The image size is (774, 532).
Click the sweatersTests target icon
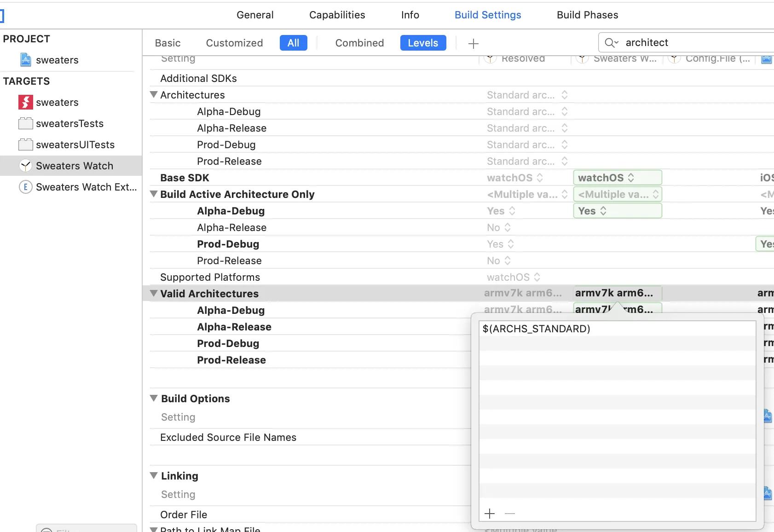26,123
